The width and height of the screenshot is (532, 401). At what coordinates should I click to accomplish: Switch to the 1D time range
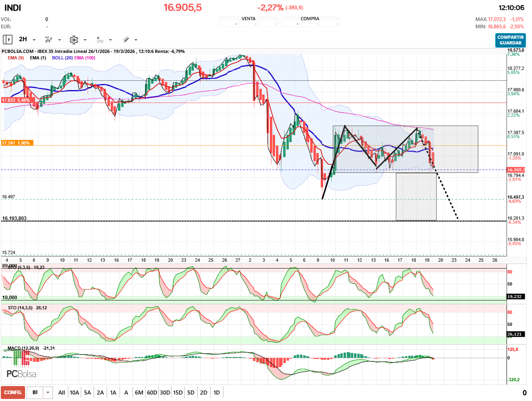[x=217, y=393]
